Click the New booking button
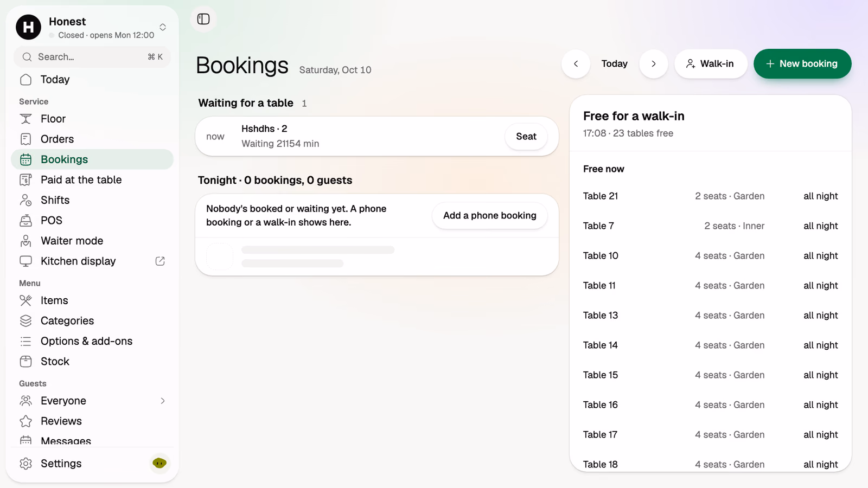 tap(802, 64)
